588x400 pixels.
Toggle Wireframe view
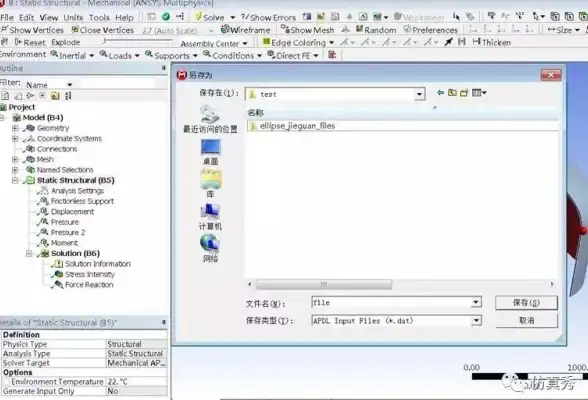click(246, 30)
